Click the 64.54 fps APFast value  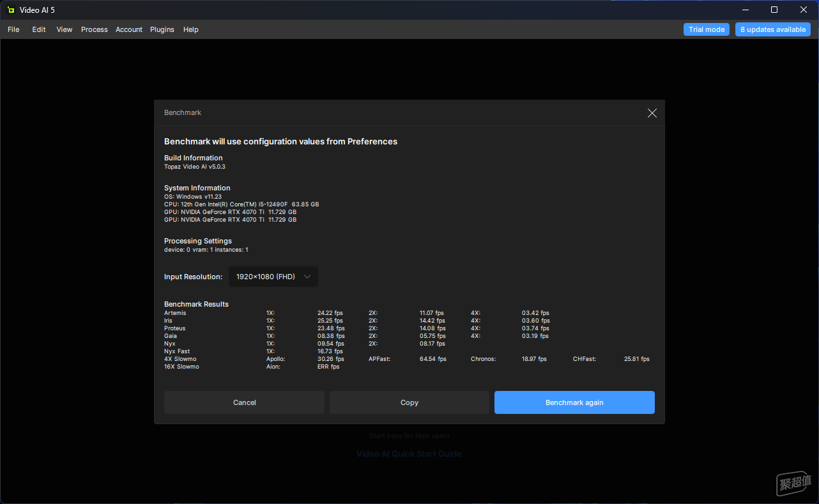(x=433, y=359)
